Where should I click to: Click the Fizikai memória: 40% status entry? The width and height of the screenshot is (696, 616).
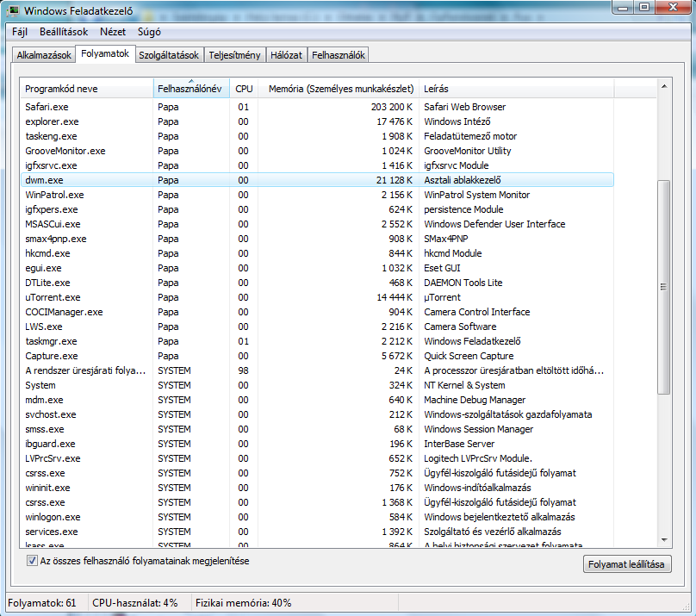tap(243, 603)
